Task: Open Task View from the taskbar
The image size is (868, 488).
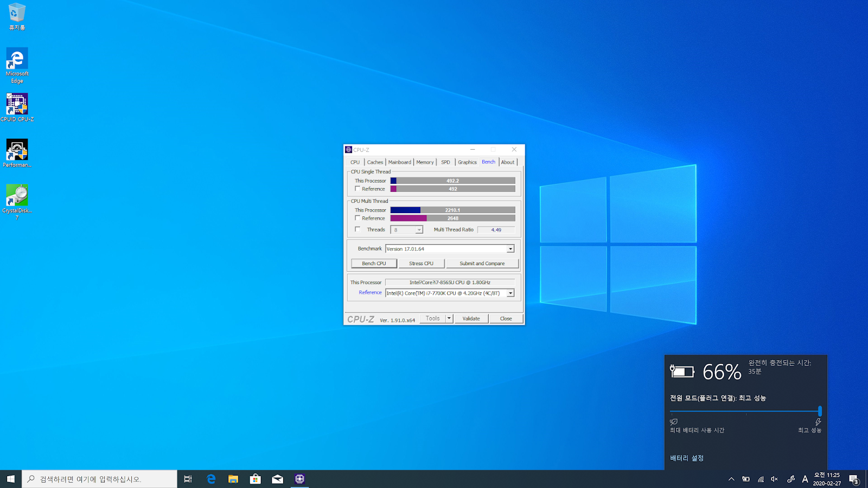Action: pos(188,479)
